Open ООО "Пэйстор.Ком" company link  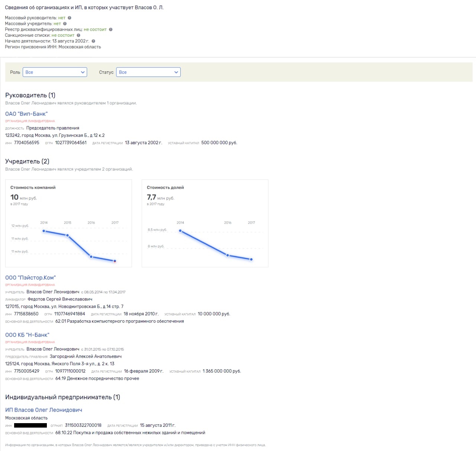30,278
